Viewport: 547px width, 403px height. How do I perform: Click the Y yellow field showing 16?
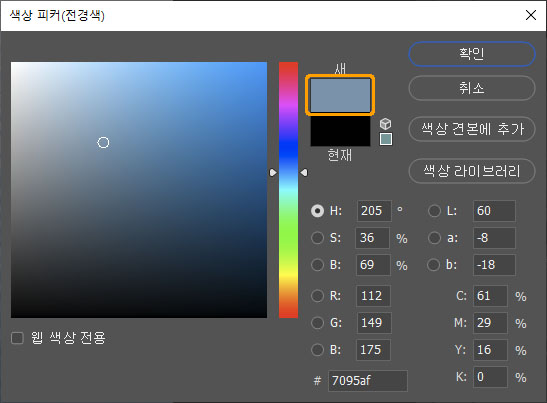pos(490,350)
